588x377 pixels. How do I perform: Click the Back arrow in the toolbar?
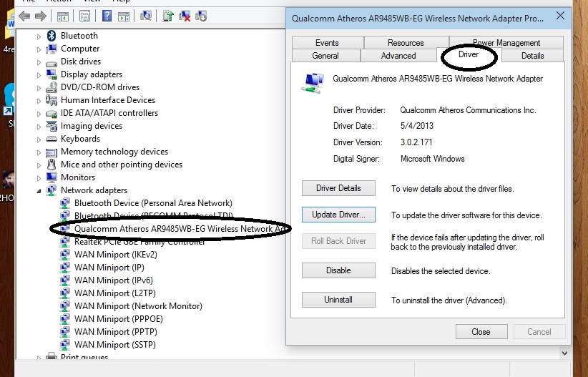point(24,16)
